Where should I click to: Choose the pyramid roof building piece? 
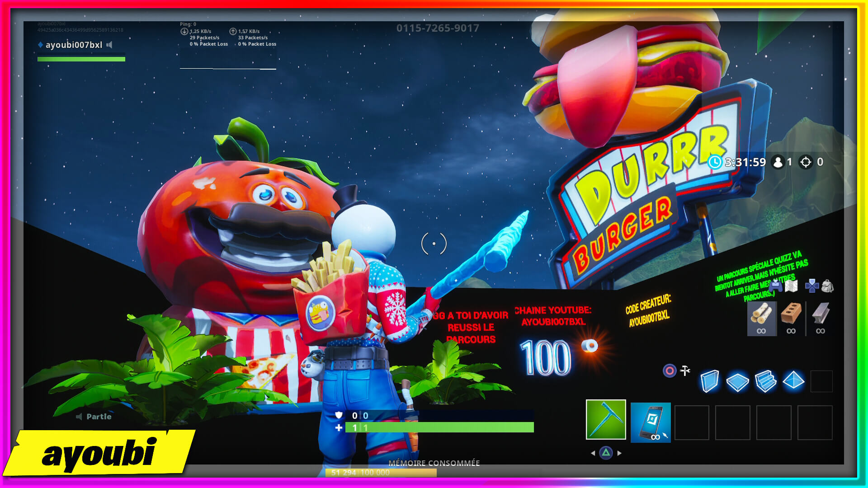point(793,381)
